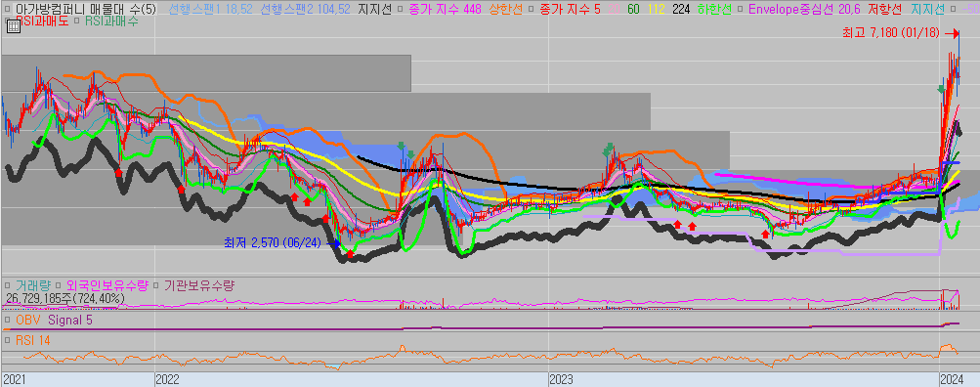The width and height of the screenshot is (980, 387).
Task: Select the 2022 year label on time axis
Action: pyautogui.click(x=167, y=379)
